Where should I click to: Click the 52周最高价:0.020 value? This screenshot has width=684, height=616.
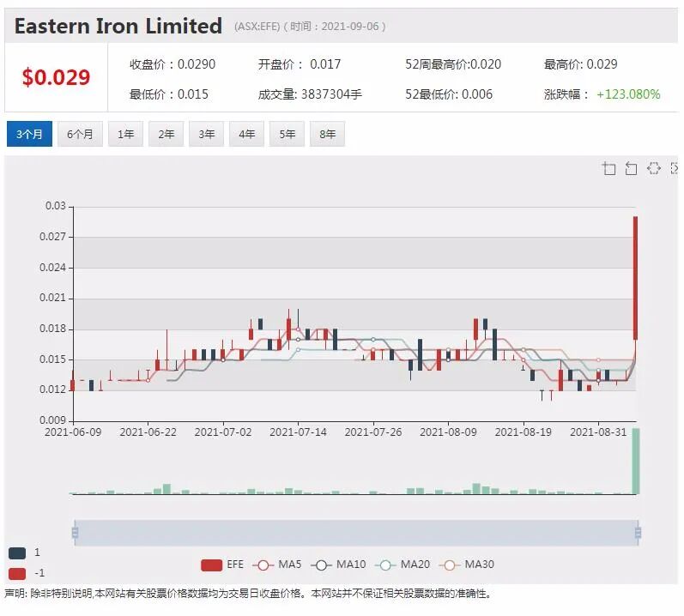click(x=453, y=64)
